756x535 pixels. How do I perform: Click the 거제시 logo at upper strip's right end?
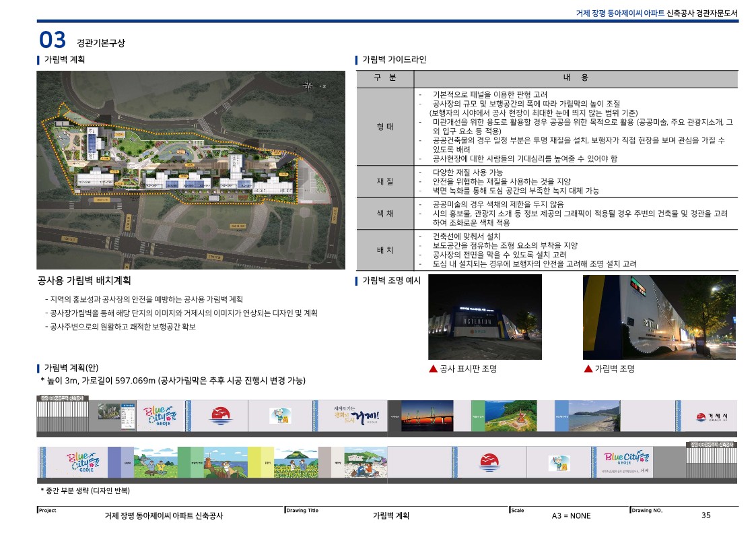click(708, 416)
